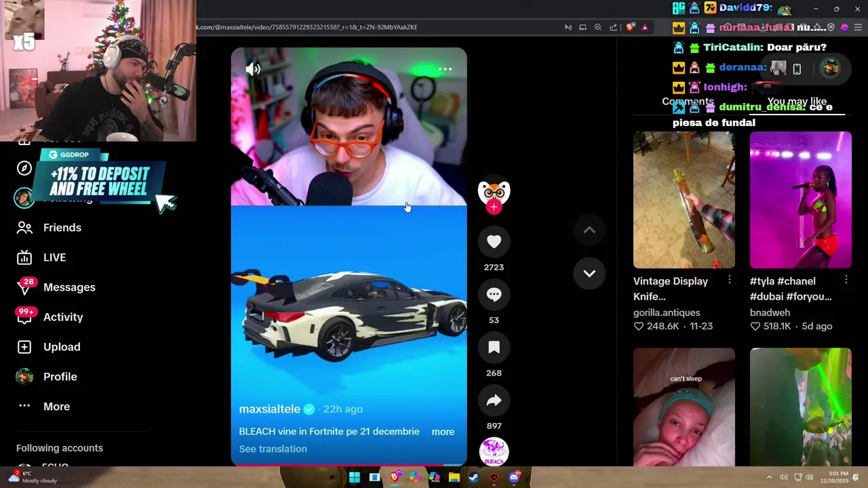This screenshot has height=488, width=868.
Task: Click the share page icon in address bar
Action: [x=614, y=27]
